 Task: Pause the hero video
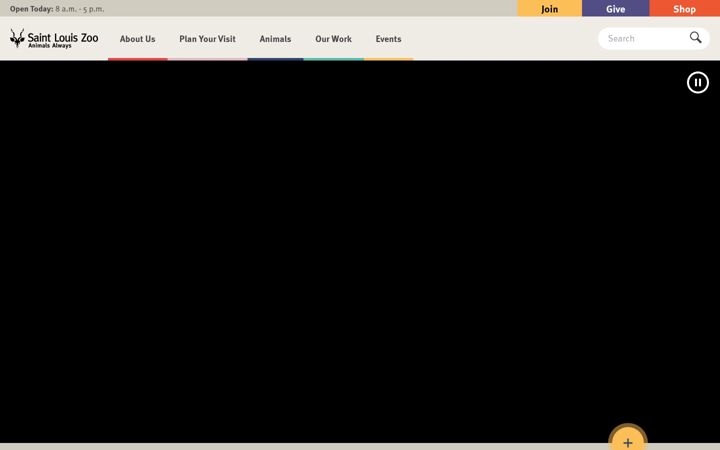(x=698, y=83)
